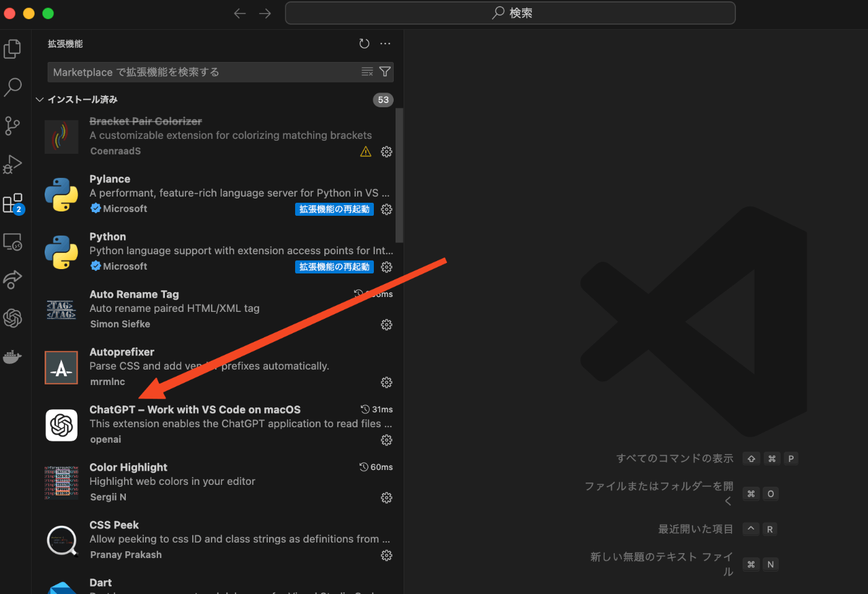Open Python extension manage gear menu
This screenshot has width=868, height=594.
coord(386,267)
